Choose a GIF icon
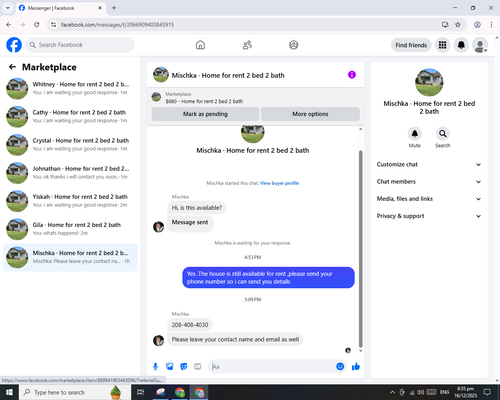Screen dimensions: 500x400 pos(198,367)
